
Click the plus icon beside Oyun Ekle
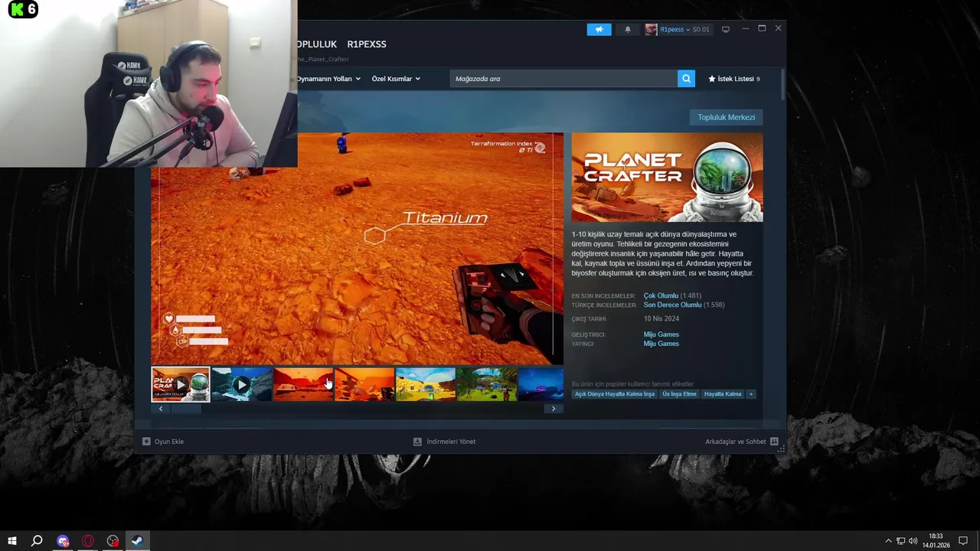146,442
